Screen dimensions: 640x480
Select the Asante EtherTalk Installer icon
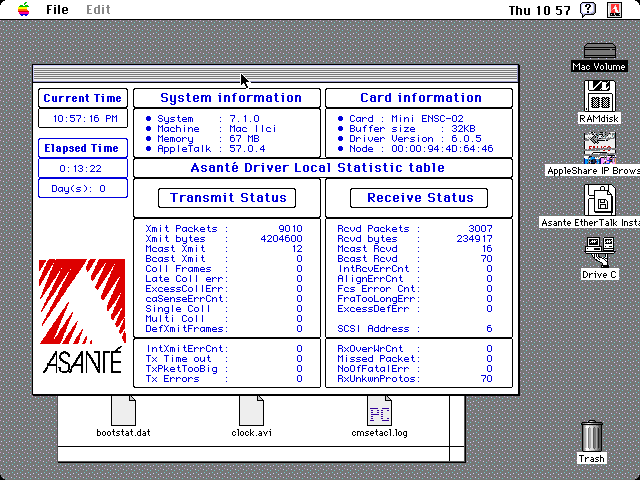coord(600,200)
